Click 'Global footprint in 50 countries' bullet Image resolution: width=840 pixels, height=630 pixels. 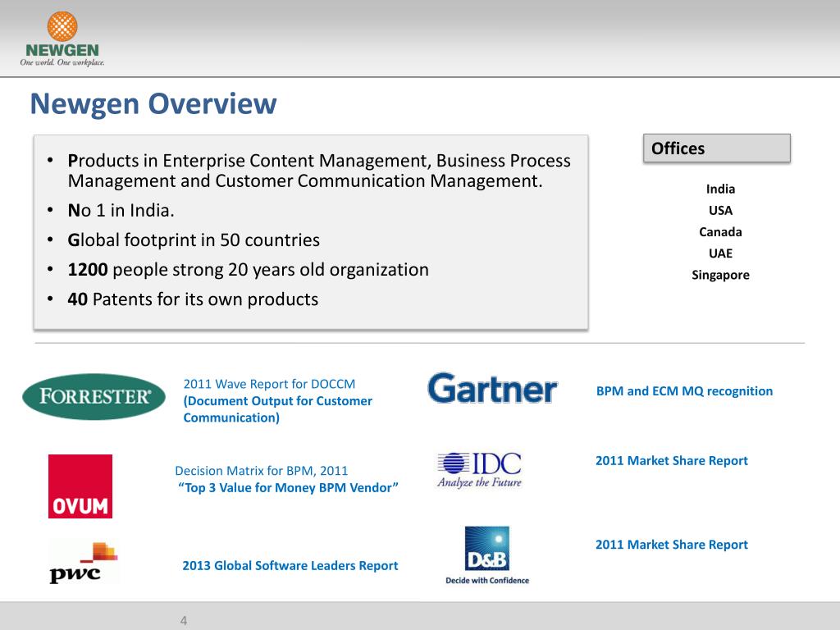point(194,240)
